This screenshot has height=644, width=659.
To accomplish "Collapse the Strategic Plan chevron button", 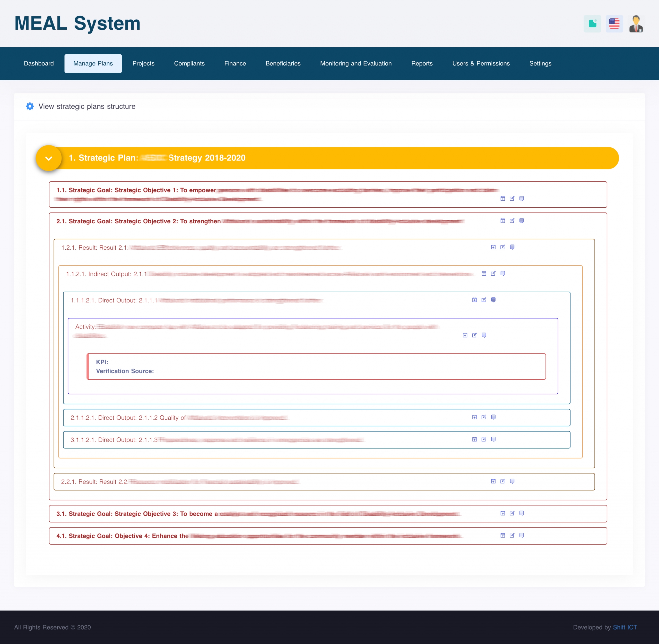I will click(x=49, y=158).
